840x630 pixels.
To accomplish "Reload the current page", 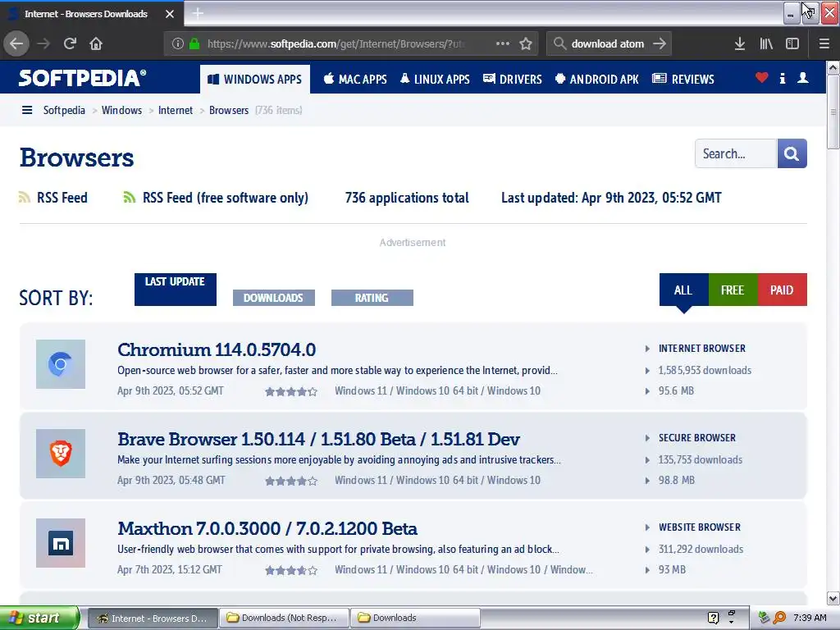I will coord(70,43).
